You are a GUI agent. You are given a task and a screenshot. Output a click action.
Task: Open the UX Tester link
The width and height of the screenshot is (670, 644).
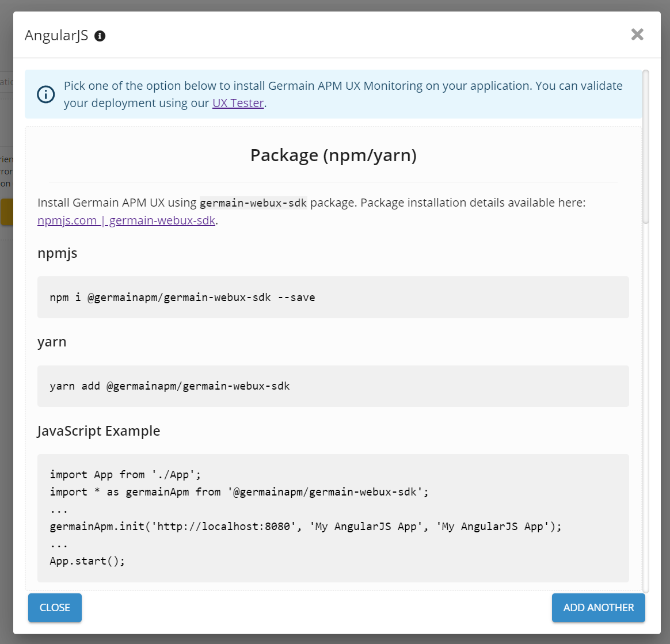[x=238, y=104]
